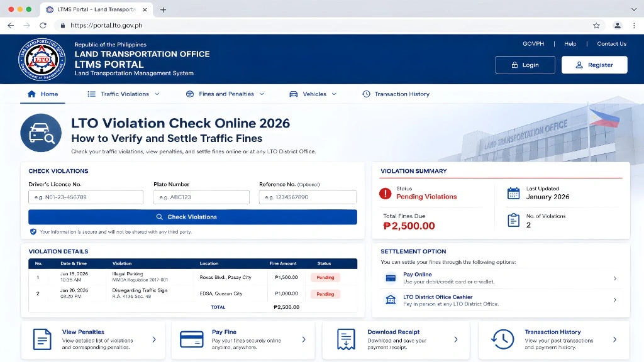Click Pending status for Illegal Parking
The height and width of the screenshot is (362, 644).
(x=325, y=277)
